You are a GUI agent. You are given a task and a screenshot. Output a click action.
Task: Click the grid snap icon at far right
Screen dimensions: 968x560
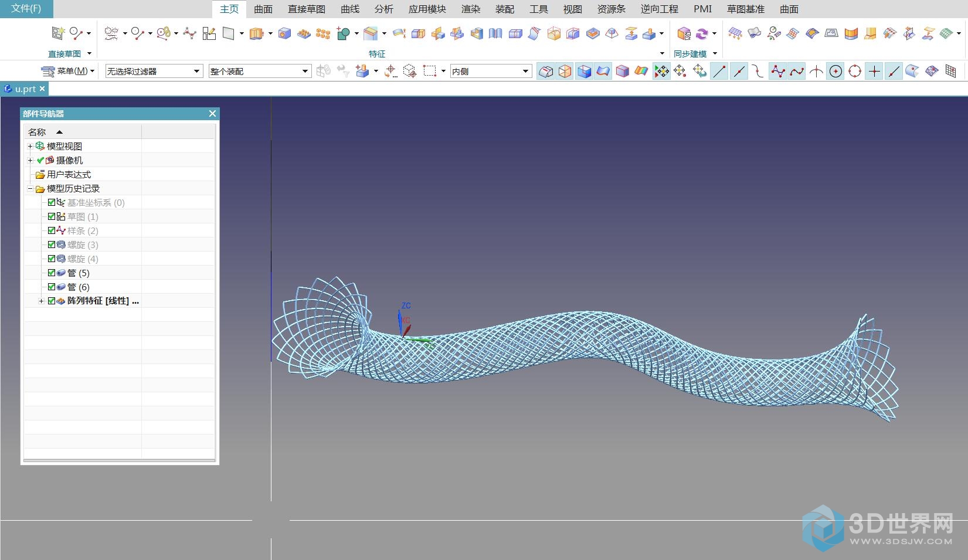tap(951, 71)
